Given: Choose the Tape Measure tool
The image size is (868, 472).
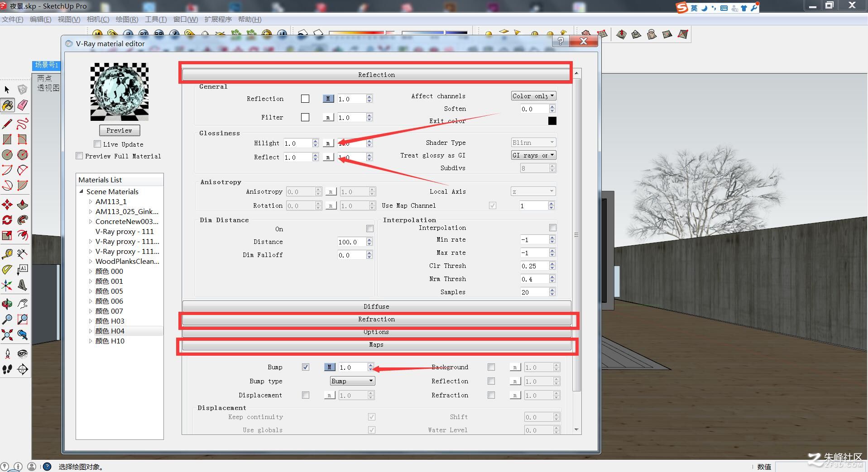Looking at the screenshot, I should click(x=7, y=254).
